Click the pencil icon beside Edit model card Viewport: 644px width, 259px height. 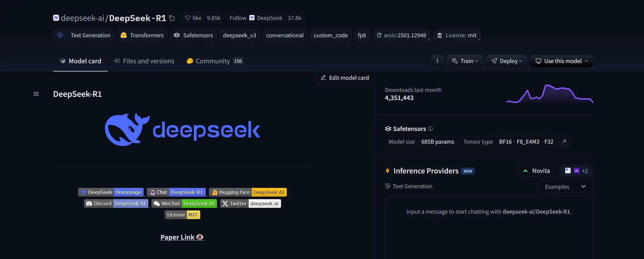323,77
